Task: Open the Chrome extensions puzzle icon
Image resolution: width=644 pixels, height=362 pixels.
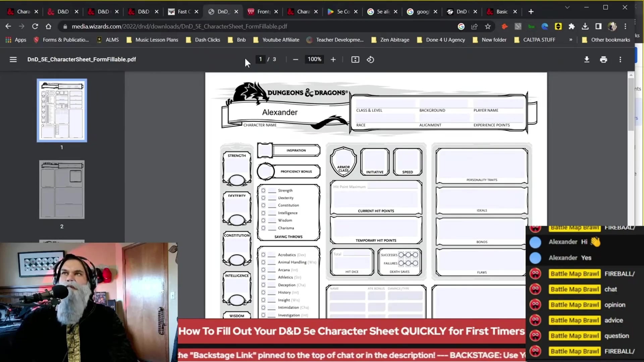Action: [572, 26]
